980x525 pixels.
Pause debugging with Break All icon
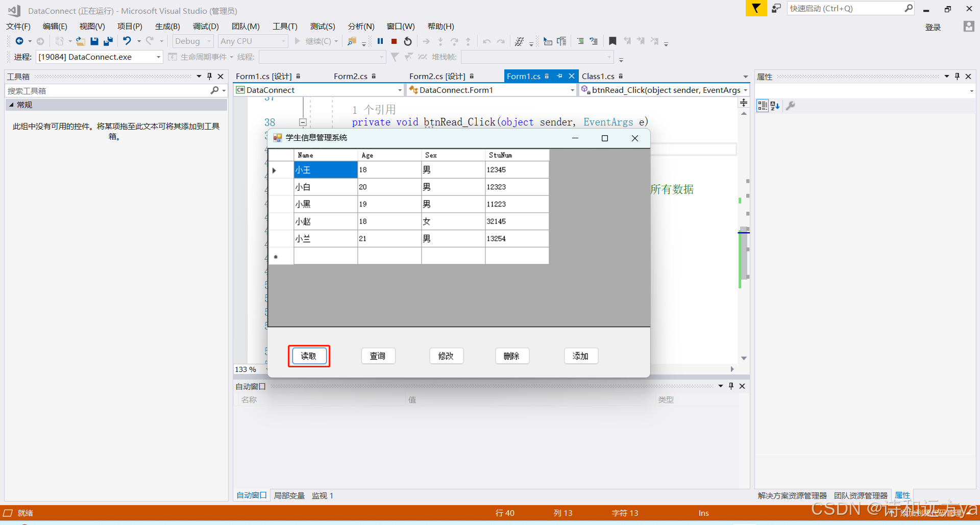[x=380, y=41]
